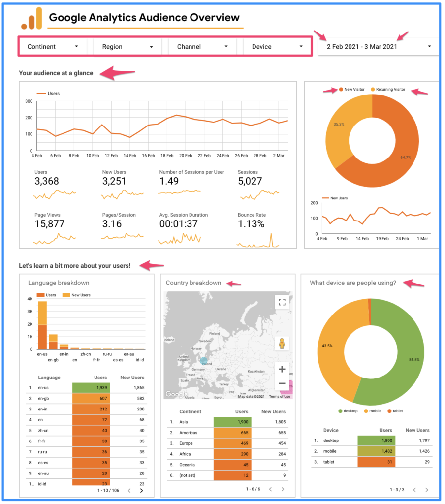Viewport: 445px width, 504px height.
Task: Open the Continent filter dropdown
Action: coord(53,47)
